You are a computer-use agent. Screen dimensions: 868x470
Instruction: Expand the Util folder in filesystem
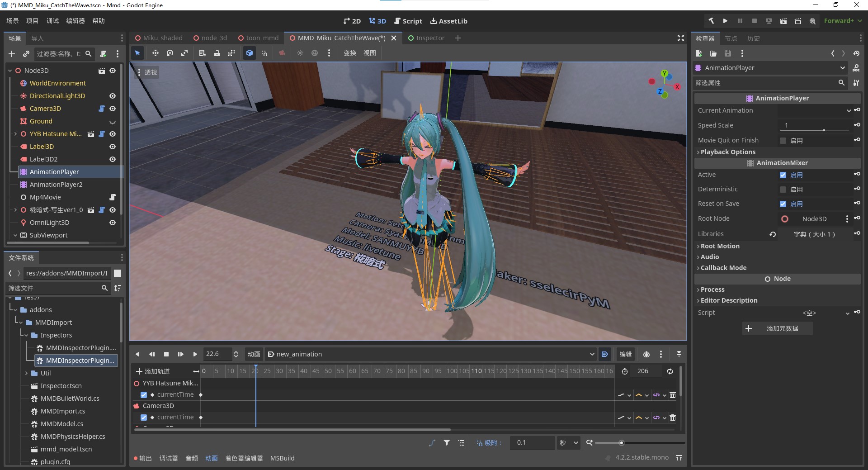click(26, 373)
